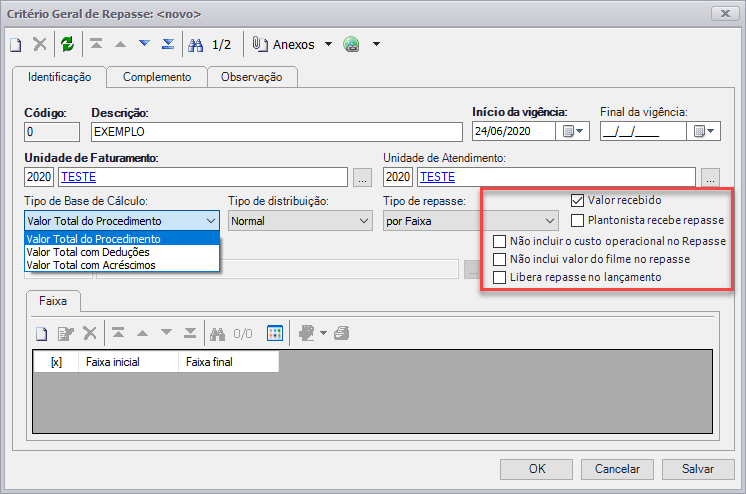Go to next record blue arrow
The width and height of the screenshot is (746, 494).
(144, 44)
